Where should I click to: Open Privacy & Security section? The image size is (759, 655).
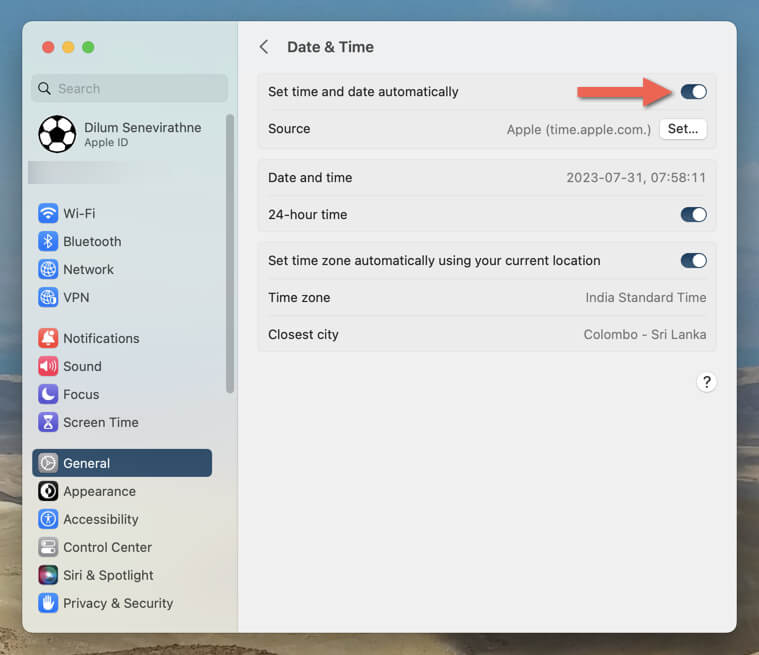tap(117, 603)
